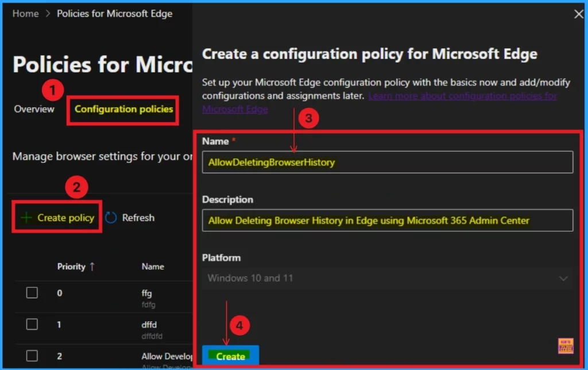The width and height of the screenshot is (588, 370).
Task: Close the create configuration policy panel
Action: pyautogui.click(x=578, y=14)
